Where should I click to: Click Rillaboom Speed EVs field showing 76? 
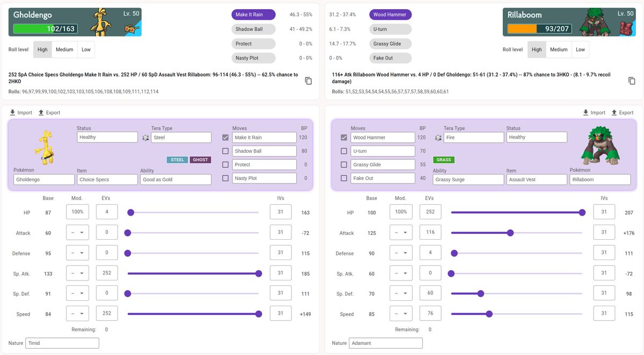(x=430, y=314)
